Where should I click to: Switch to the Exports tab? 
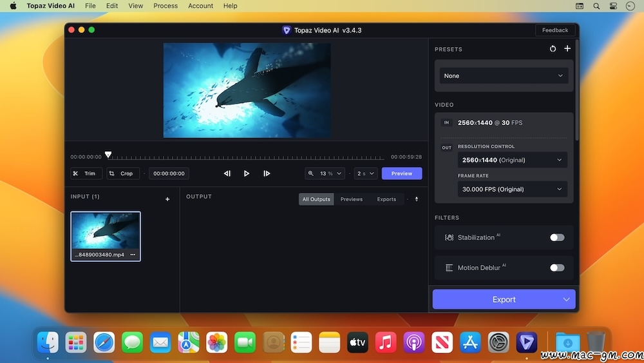click(386, 199)
